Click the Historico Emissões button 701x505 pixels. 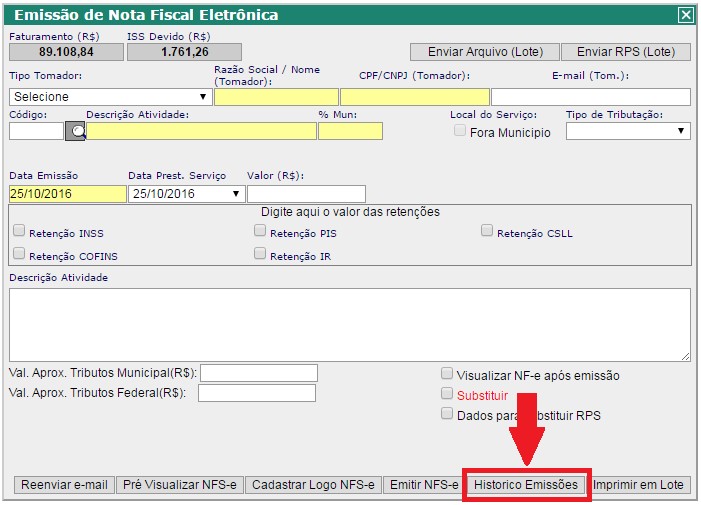pyautogui.click(x=526, y=485)
